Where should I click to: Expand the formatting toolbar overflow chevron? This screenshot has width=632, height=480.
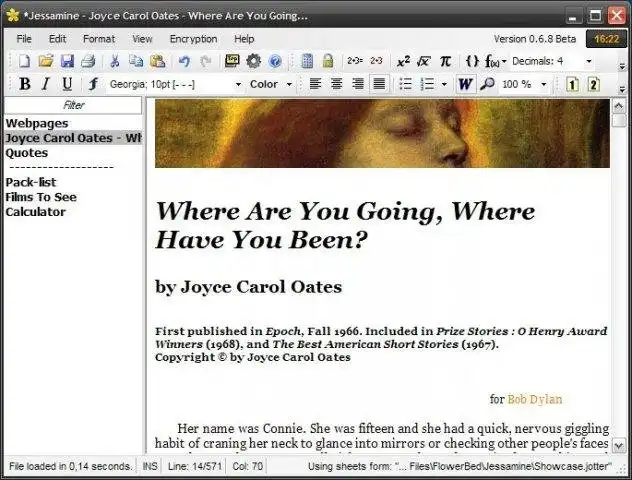(x=622, y=89)
